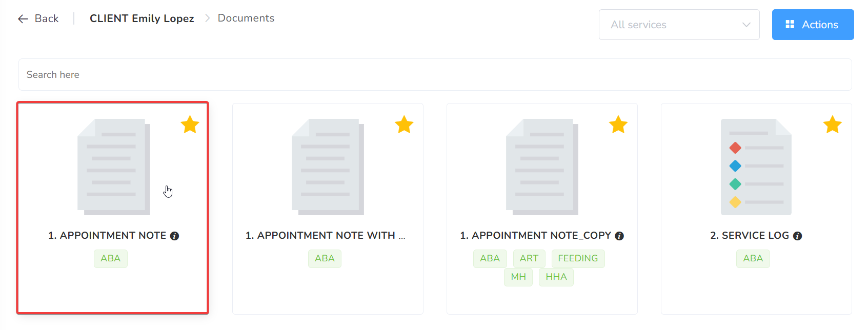Image resolution: width=868 pixels, height=330 pixels.
Task: Click the star on Service Log card
Action: coord(832,125)
